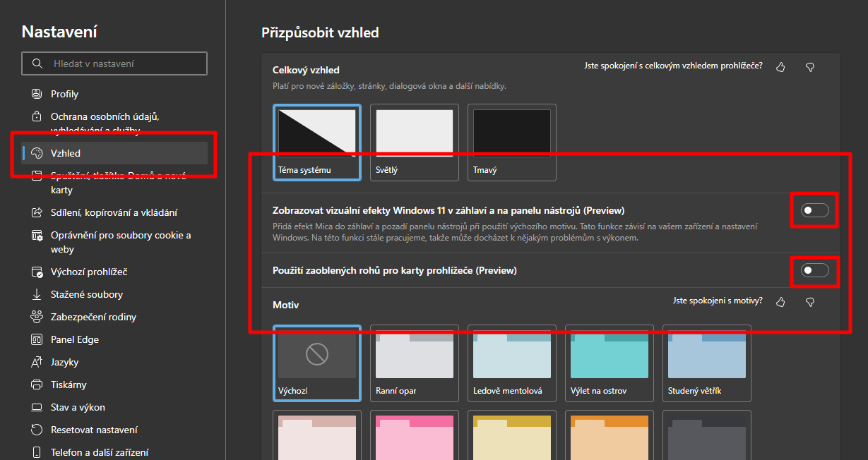Click 'Jste spokojeni s motivy?' text
Screen dimensions: 868x460
[x=718, y=301]
